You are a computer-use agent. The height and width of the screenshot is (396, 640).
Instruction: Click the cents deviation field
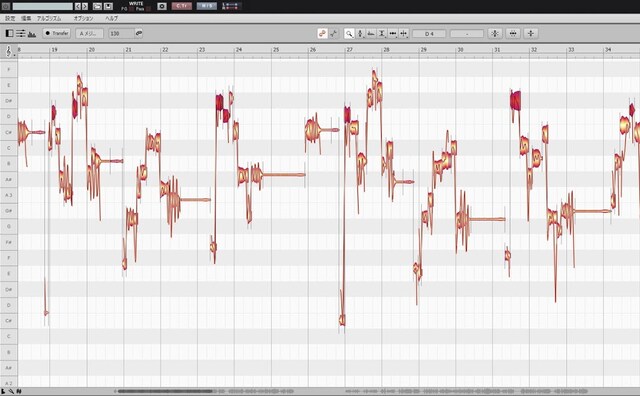pyautogui.click(x=467, y=34)
